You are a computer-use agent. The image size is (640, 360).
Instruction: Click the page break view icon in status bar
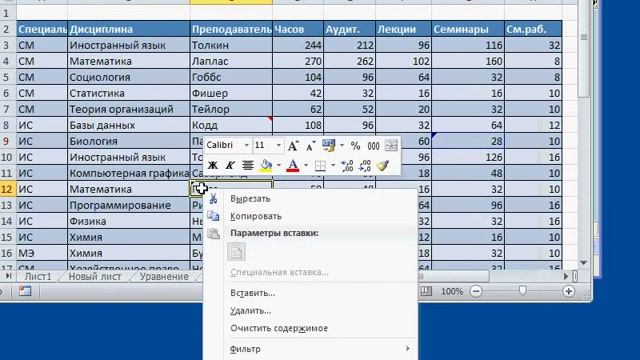coord(426,291)
